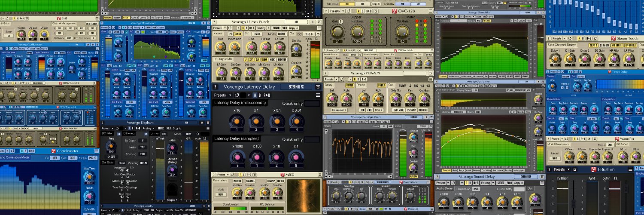Screen dimensions: 644x215
Task: Open Latency Delay help question mark
Action: point(215,87)
